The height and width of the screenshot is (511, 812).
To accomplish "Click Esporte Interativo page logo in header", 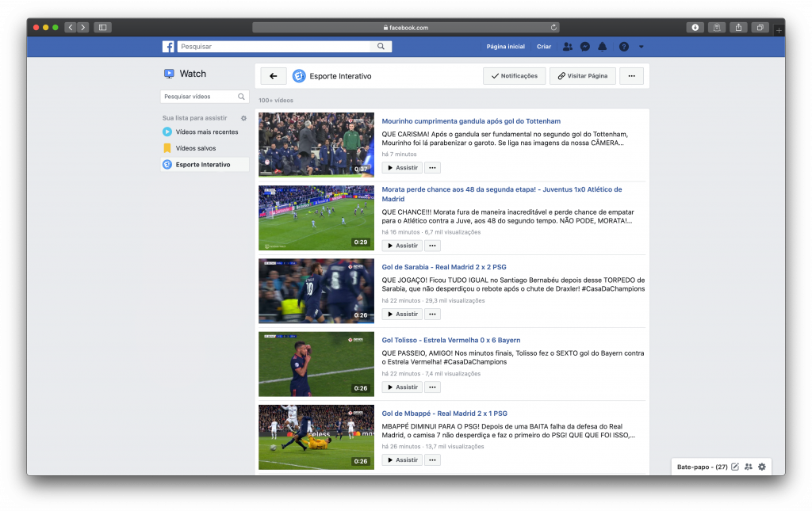I will [x=299, y=76].
